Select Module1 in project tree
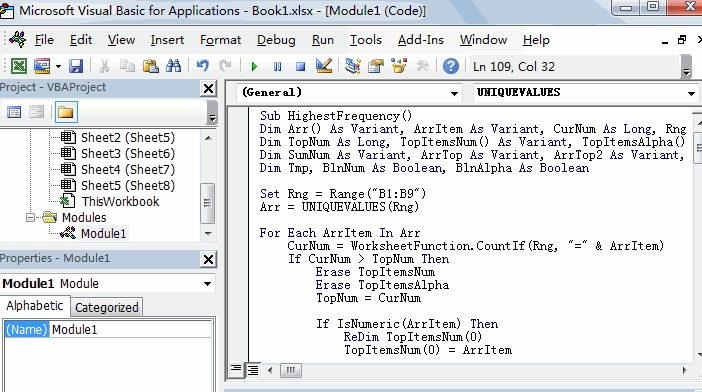Screen dimensions: 702x392 click(103, 234)
